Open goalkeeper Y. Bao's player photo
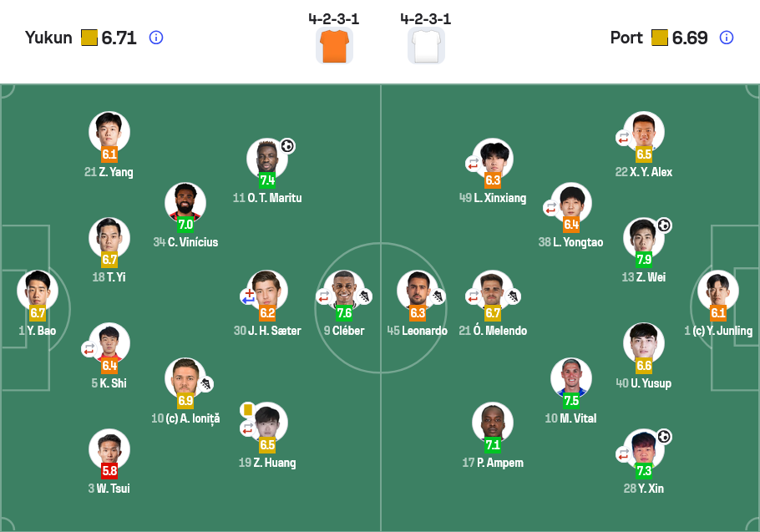 (38, 290)
